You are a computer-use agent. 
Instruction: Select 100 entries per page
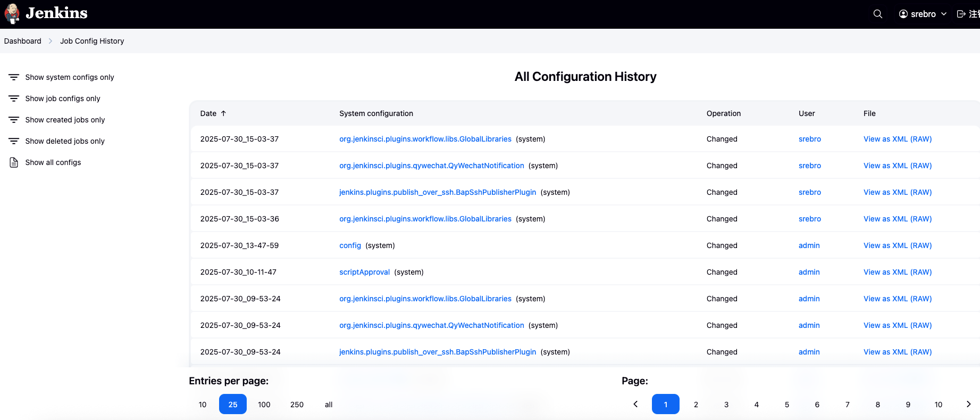pos(264,405)
